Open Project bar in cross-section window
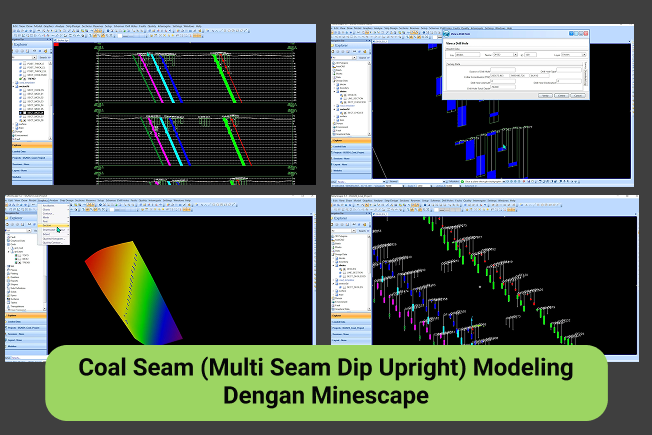Screen dimensions: 652x435 [x=32, y=158]
